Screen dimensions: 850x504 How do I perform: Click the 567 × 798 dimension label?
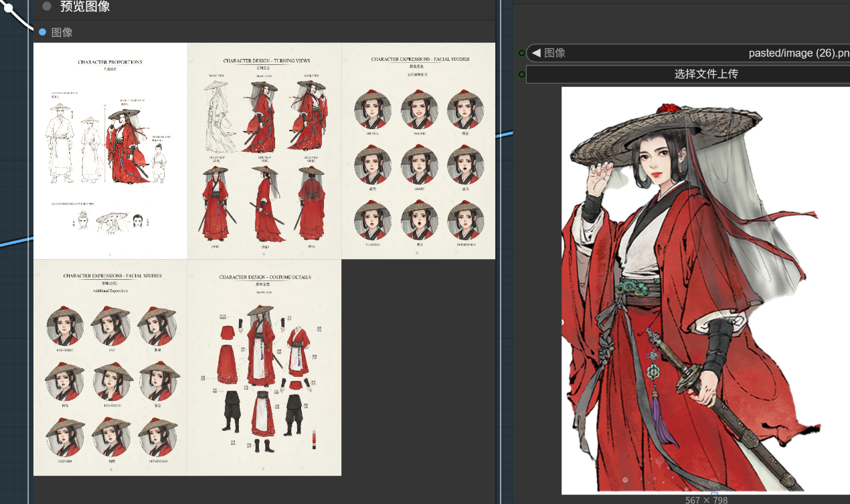click(706, 499)
